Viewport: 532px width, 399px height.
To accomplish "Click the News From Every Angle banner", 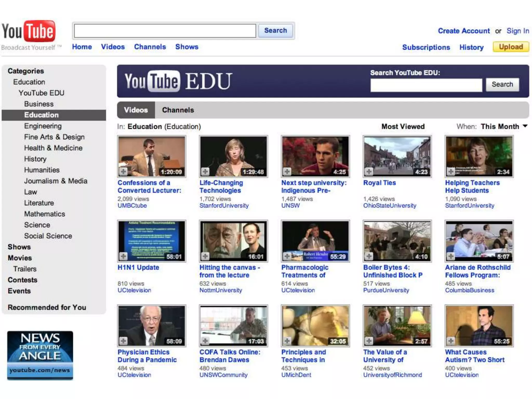I will [40, 355].
